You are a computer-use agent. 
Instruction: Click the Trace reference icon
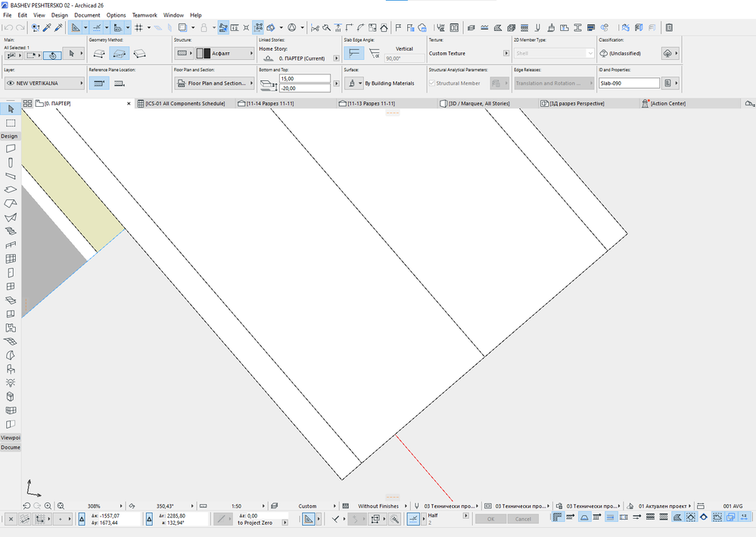tap(182, 27)
